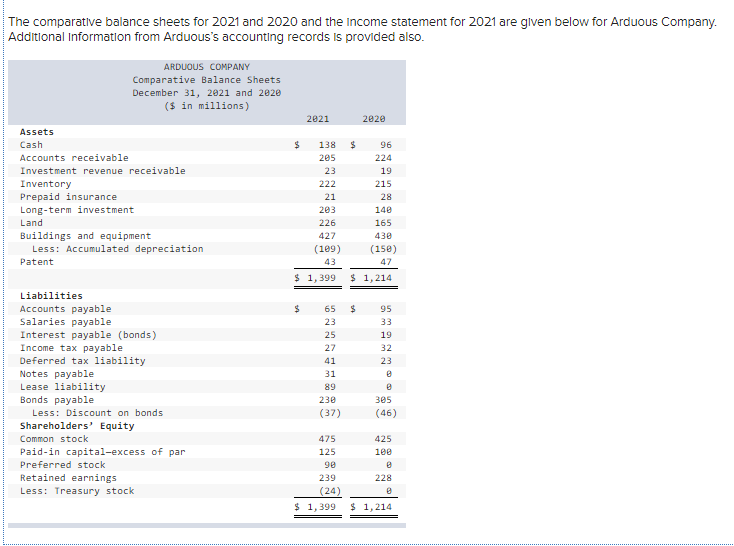Click Discount on bonds 2020 value (46)

pyautogui.click(x=386, y=413)
